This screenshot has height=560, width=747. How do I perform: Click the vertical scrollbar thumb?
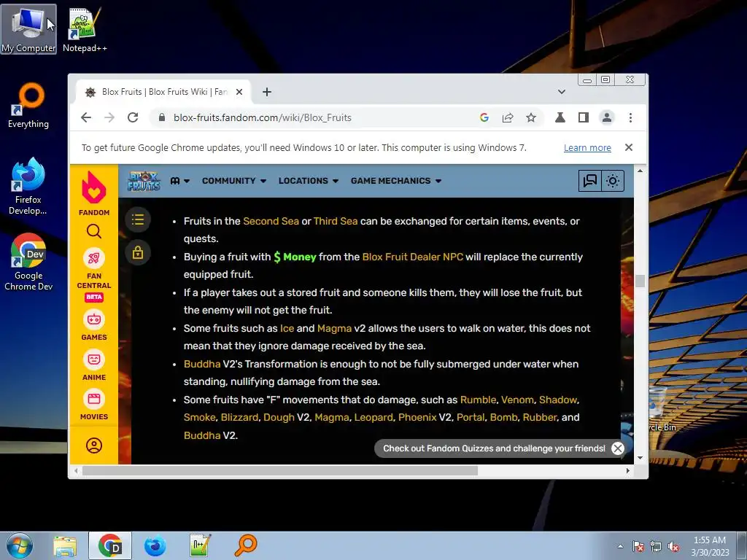(640, 281)
